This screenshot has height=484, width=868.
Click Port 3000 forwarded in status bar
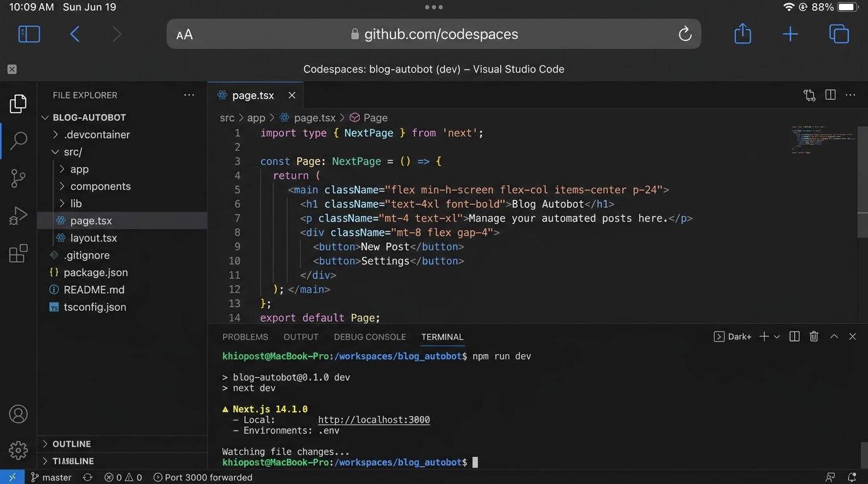tap(202, 477)
